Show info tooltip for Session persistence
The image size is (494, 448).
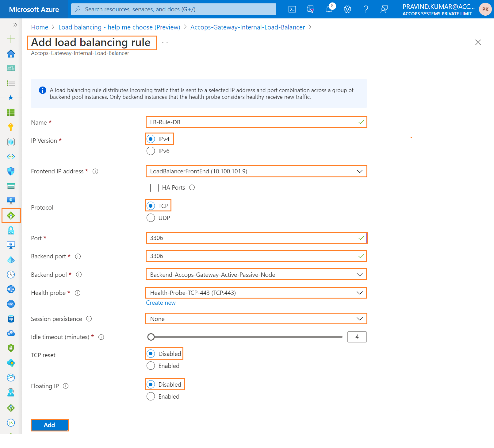[89, 319]
